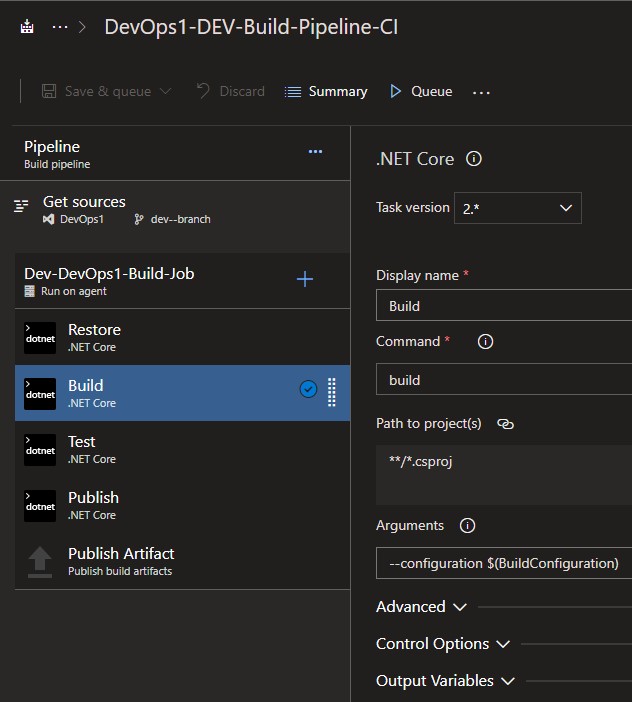Click the Path to project(s) link icon

505,424
